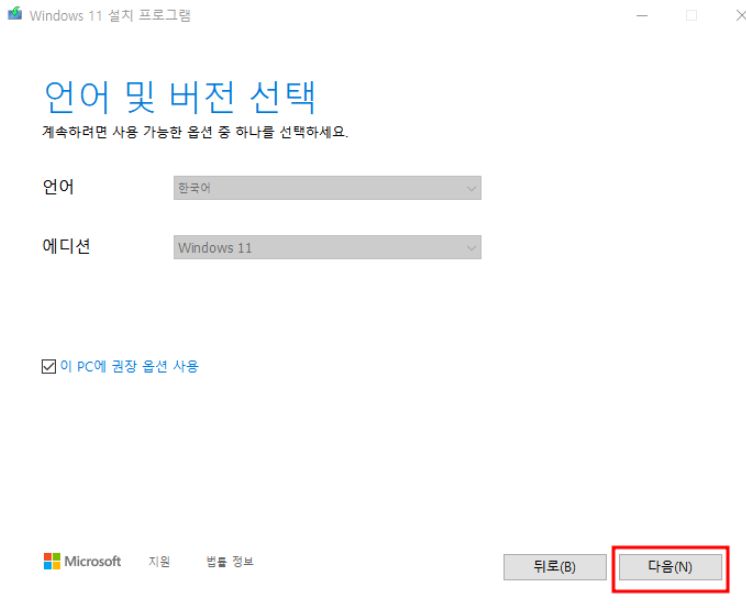The image size is (746, 608).
Task: Open the 에디션 dropdown showing Windows 11
Action: click(327, 247)
